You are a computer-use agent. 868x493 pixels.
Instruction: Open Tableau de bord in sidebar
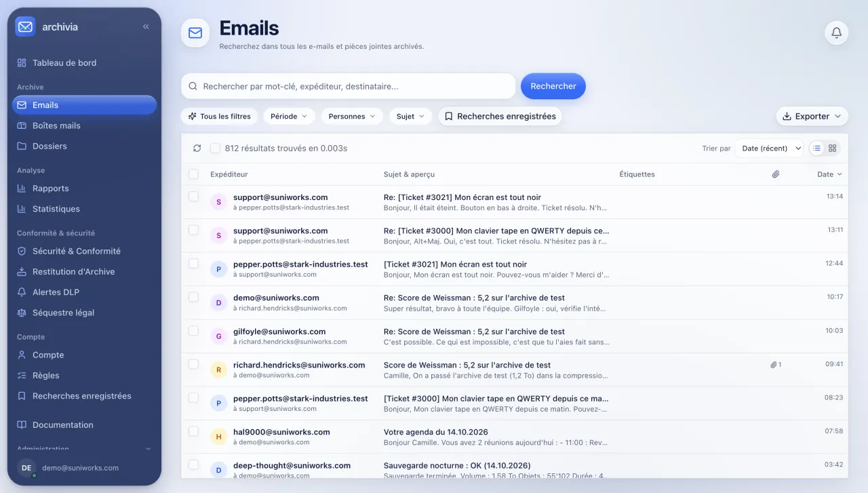pos(84,62)
